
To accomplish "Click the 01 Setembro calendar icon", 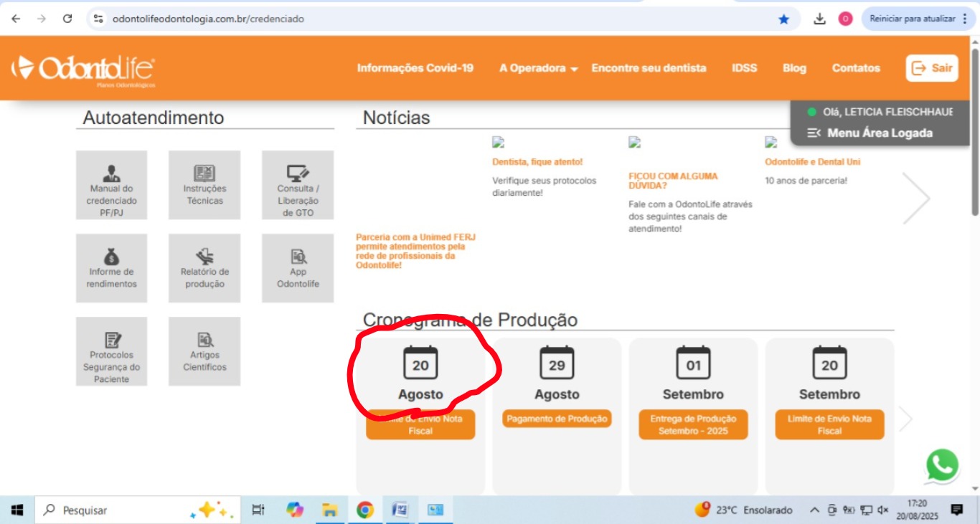I will click(x=693, y=363).
